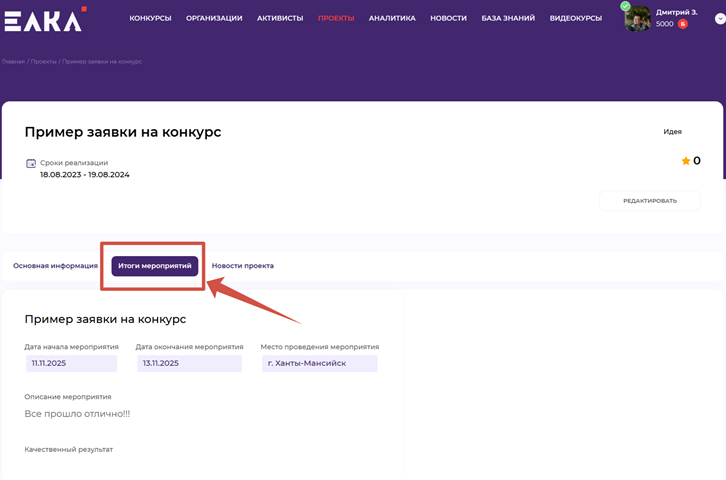
Task: Click the EAKA logo
Action: point(45,18)
